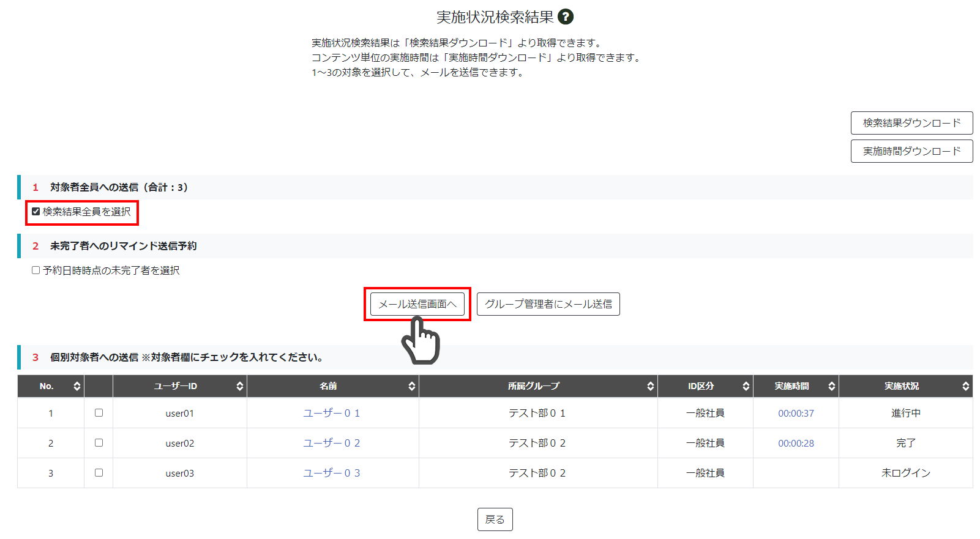Check the box for user01 row

point(99,413)
